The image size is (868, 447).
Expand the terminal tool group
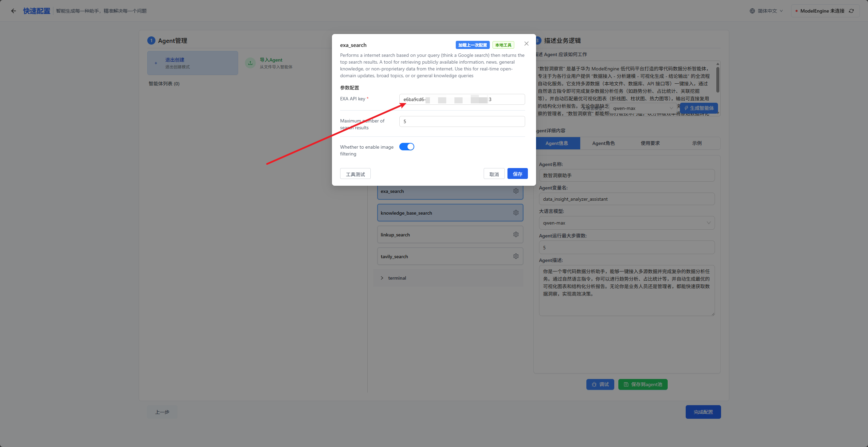(382, 278)
